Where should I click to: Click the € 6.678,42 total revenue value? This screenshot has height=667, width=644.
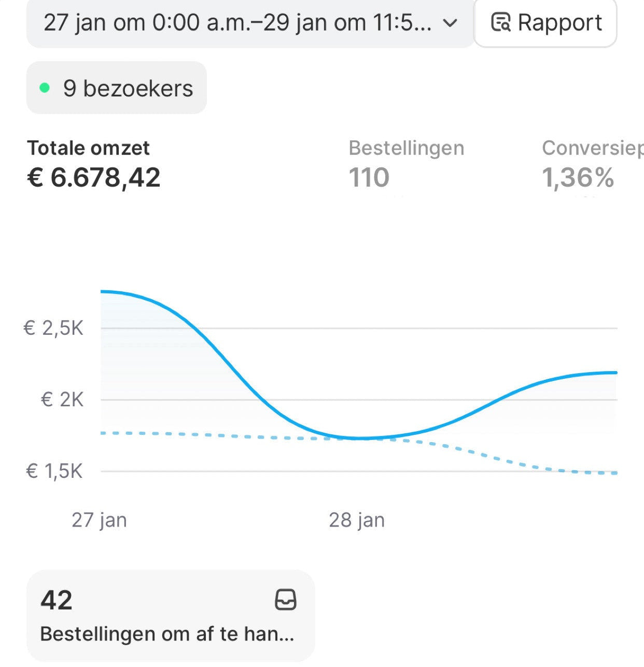coord(94,178)
